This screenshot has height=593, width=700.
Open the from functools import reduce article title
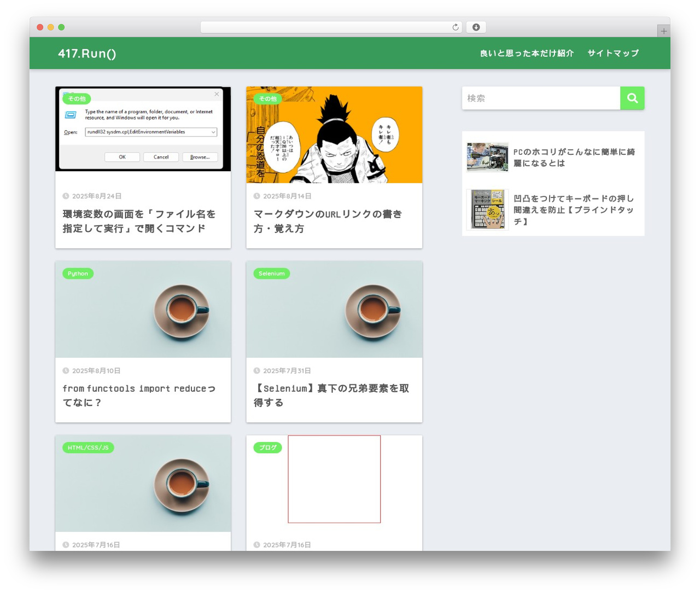pos(139,396)
